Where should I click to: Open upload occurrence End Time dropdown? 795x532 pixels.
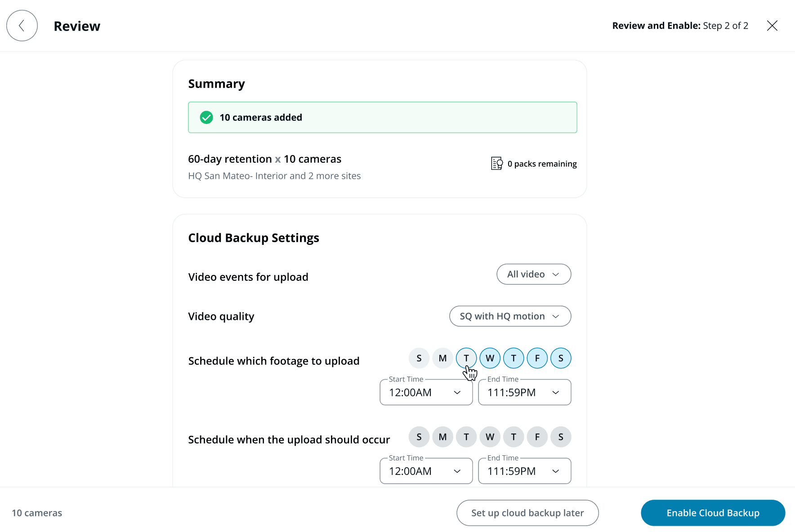pyautogui.click(x=524, y=471)
